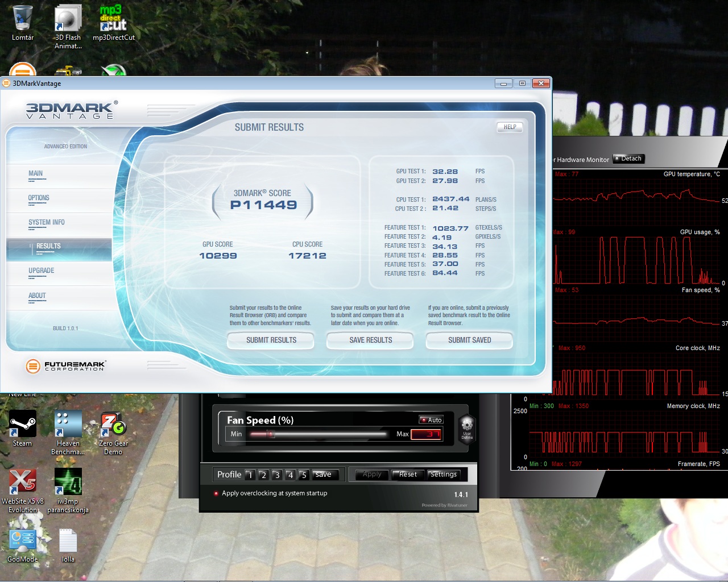Click the BUILD 1.0.1 label

(65, 329)
